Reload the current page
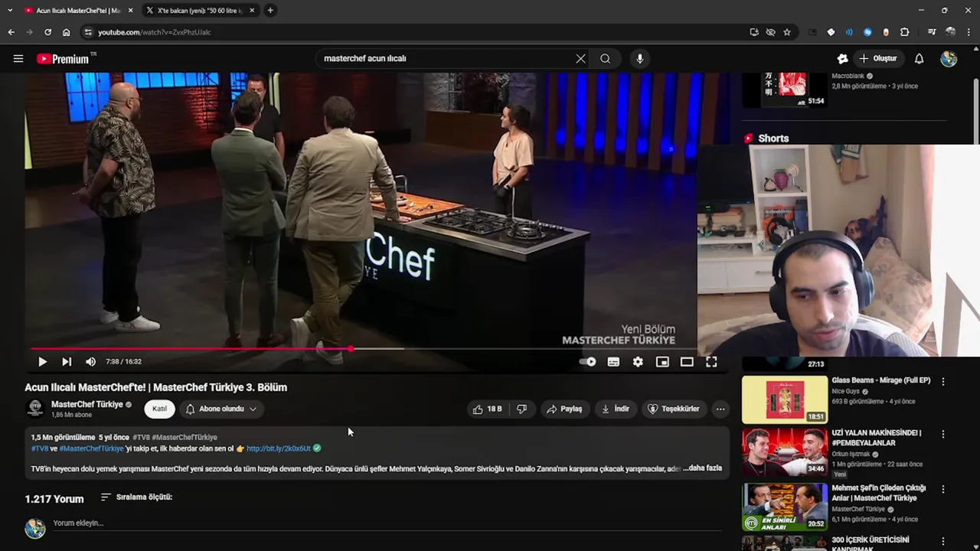The width and height of the screenshot is (980, 551). tap(47, 32)
